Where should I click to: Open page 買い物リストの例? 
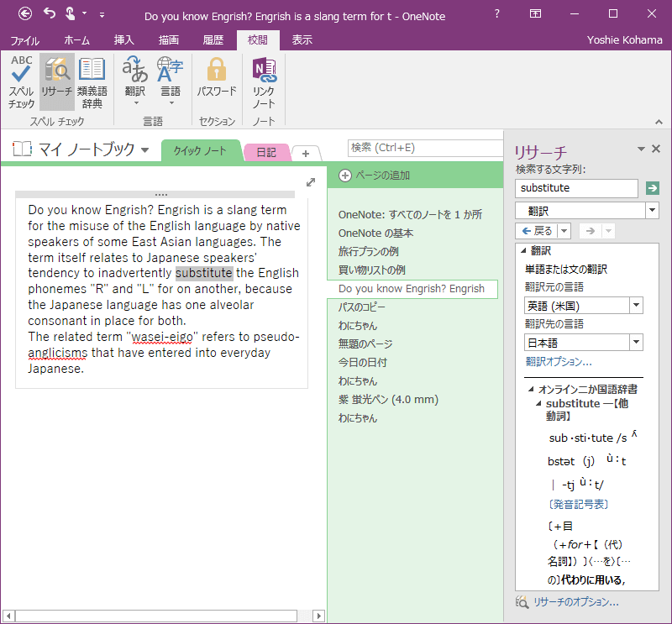(x=371, y=270)
